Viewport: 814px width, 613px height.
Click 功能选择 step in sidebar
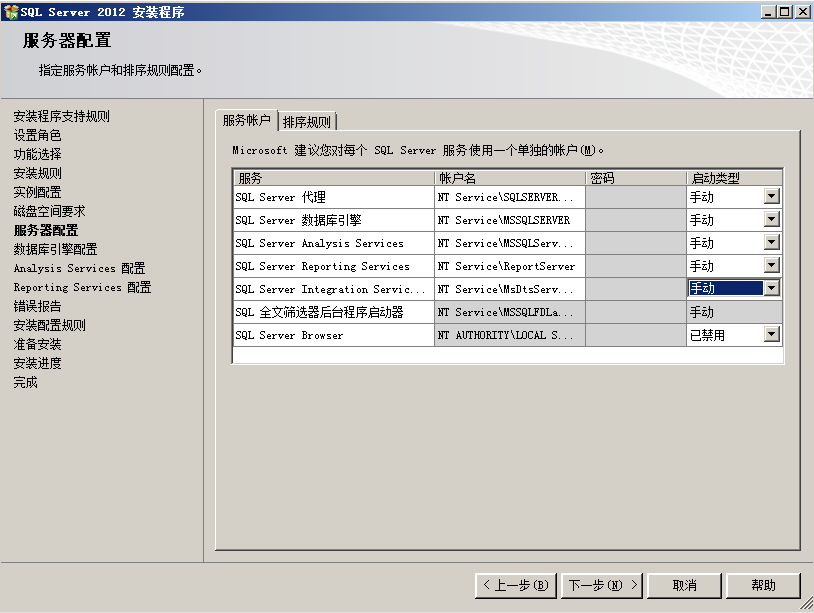pos(37,154)
